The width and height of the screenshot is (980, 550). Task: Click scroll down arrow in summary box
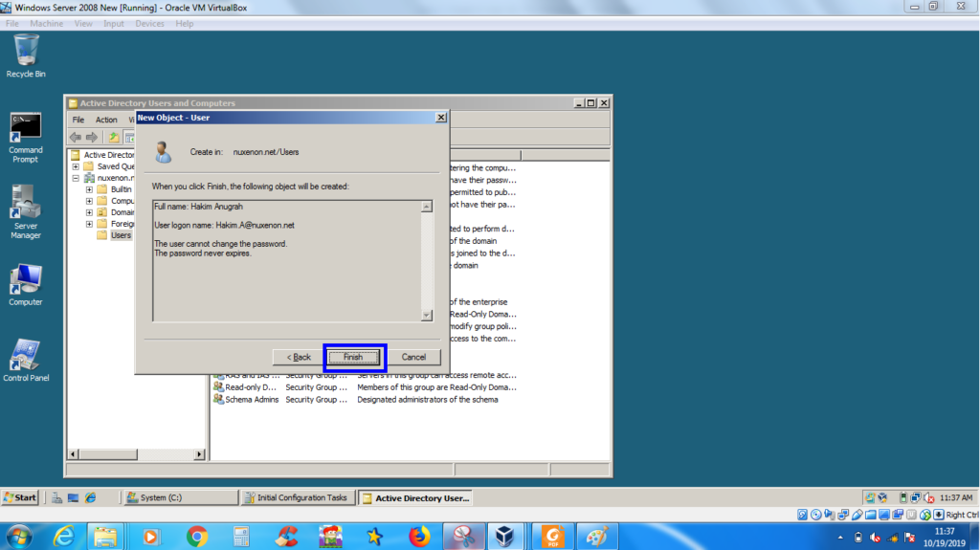pos(427,316)
